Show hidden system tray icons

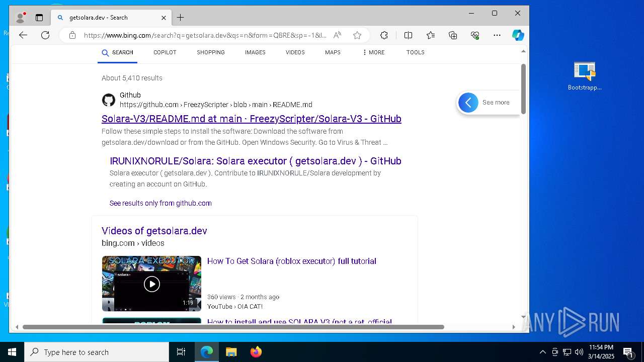[542, 352]
